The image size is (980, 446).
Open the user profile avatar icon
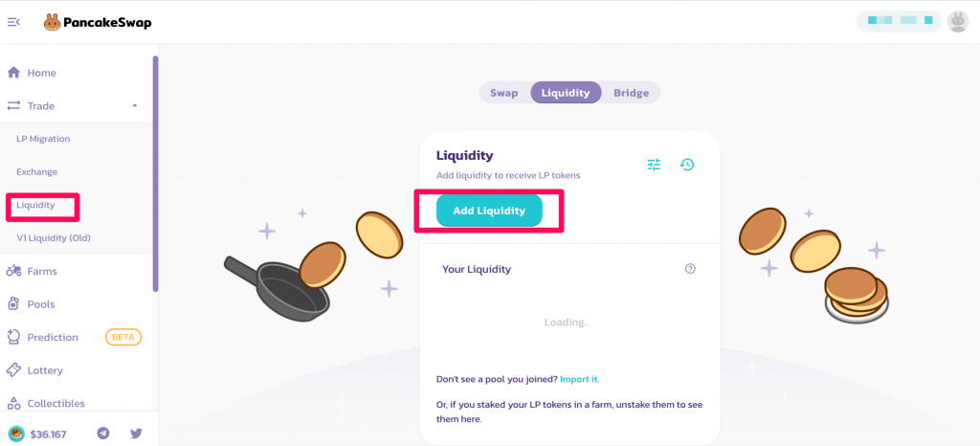pyautogui.click(x=958, y=22)
